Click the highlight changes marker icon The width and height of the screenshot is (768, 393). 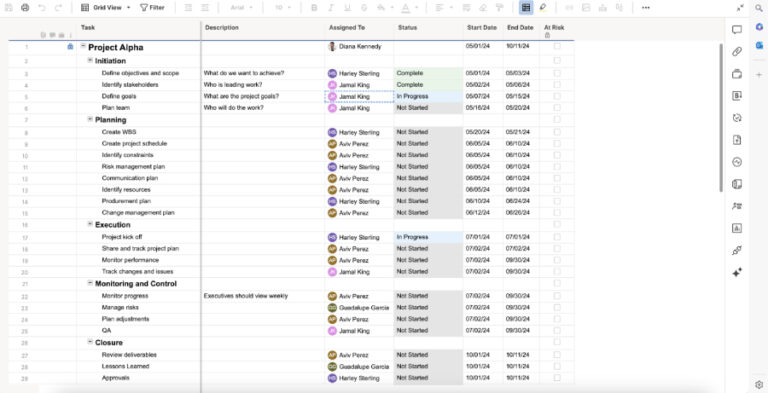pyautogui.click(x=543, y=8)
